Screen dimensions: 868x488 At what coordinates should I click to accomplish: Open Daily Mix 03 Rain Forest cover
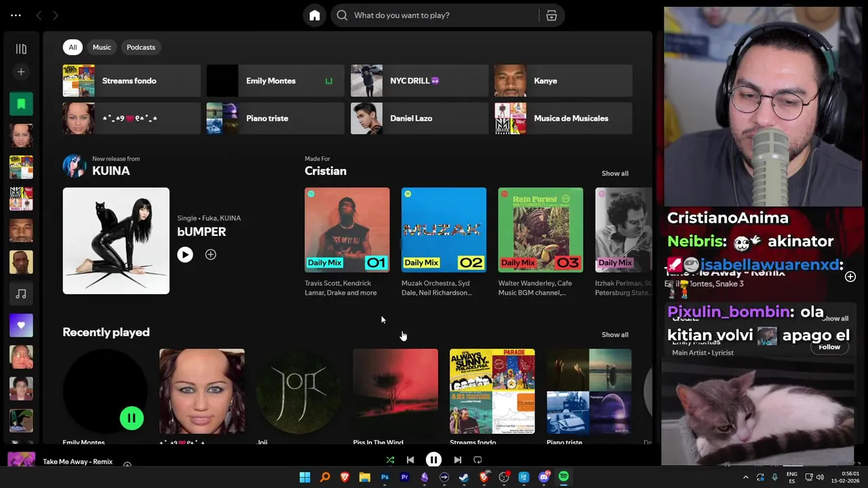(x=540, y=230)
